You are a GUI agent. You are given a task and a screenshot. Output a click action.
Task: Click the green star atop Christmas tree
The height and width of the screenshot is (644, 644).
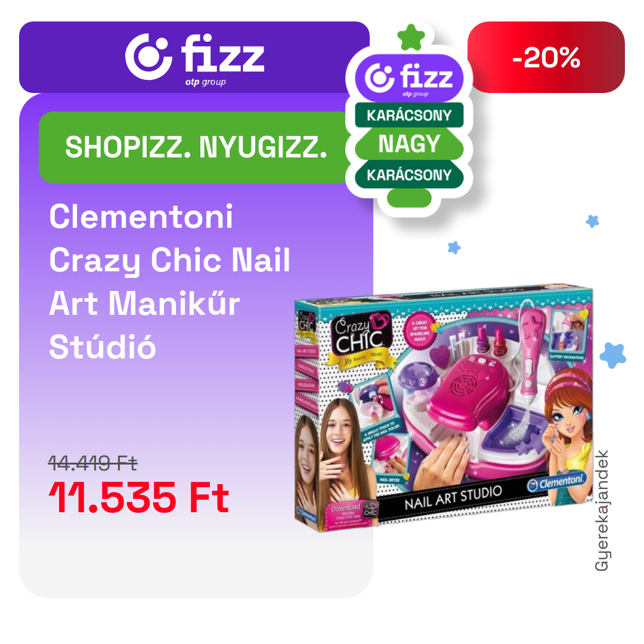[x=411, y=38]
